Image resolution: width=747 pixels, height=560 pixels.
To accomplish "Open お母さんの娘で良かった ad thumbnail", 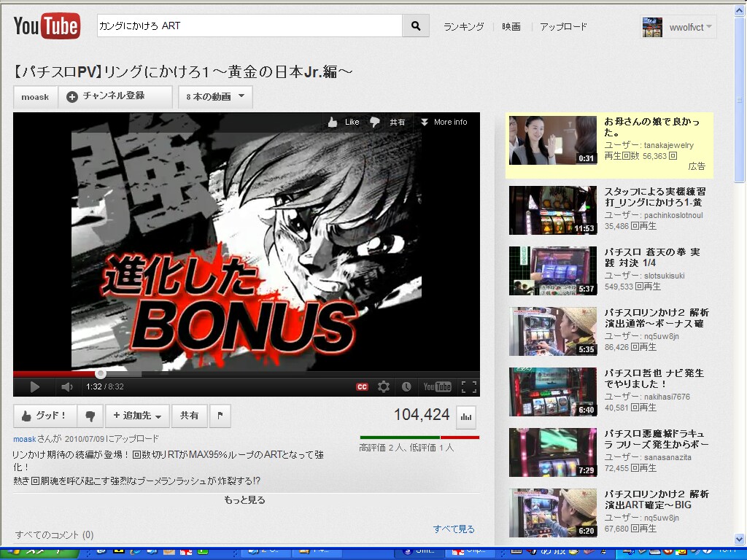I will point(553,141).
